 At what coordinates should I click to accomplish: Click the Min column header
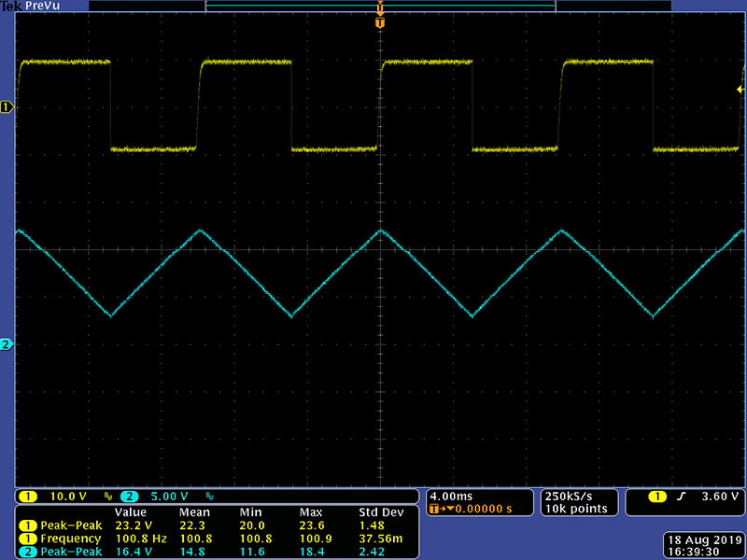pyautogui.click(x=250, y=512)
